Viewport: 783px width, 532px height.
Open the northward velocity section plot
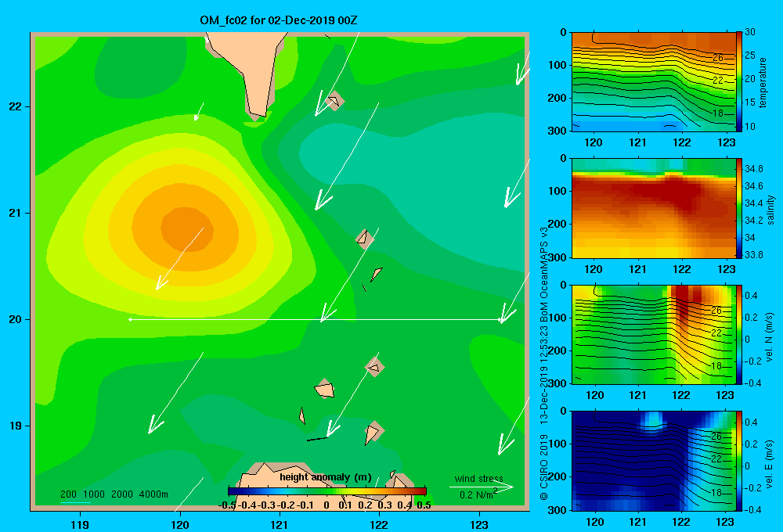[x=653, y=334]
